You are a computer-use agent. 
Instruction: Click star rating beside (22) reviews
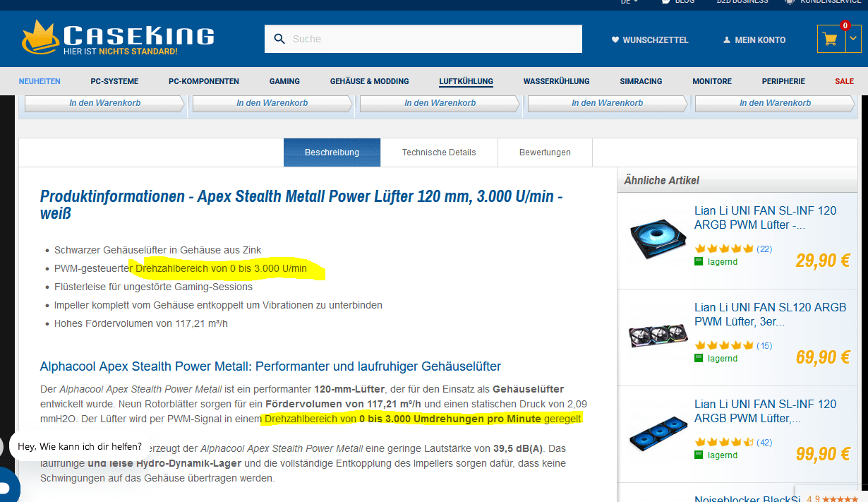point(724,249)
